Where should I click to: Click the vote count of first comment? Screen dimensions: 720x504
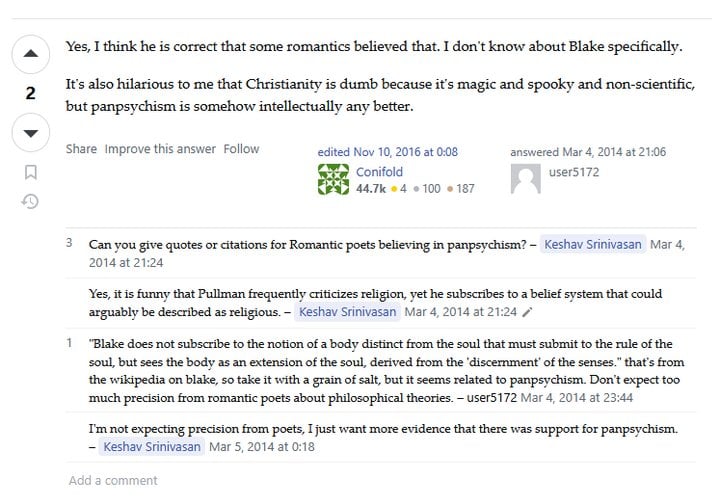[x=69, y=243]
